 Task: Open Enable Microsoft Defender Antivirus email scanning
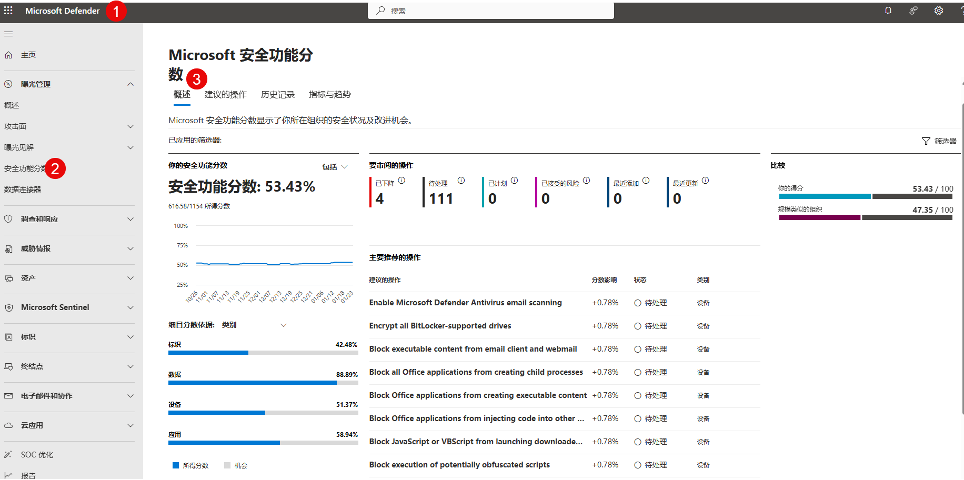coord(465,302)
